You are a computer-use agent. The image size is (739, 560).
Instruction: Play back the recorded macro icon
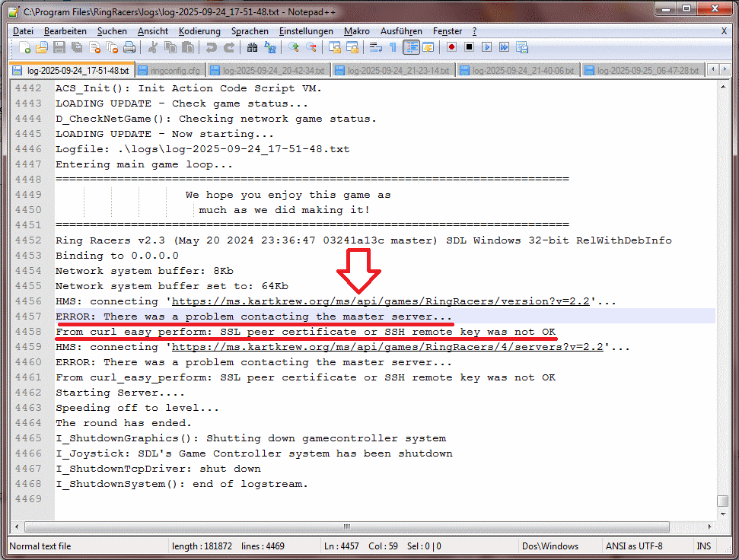point(487,47)
